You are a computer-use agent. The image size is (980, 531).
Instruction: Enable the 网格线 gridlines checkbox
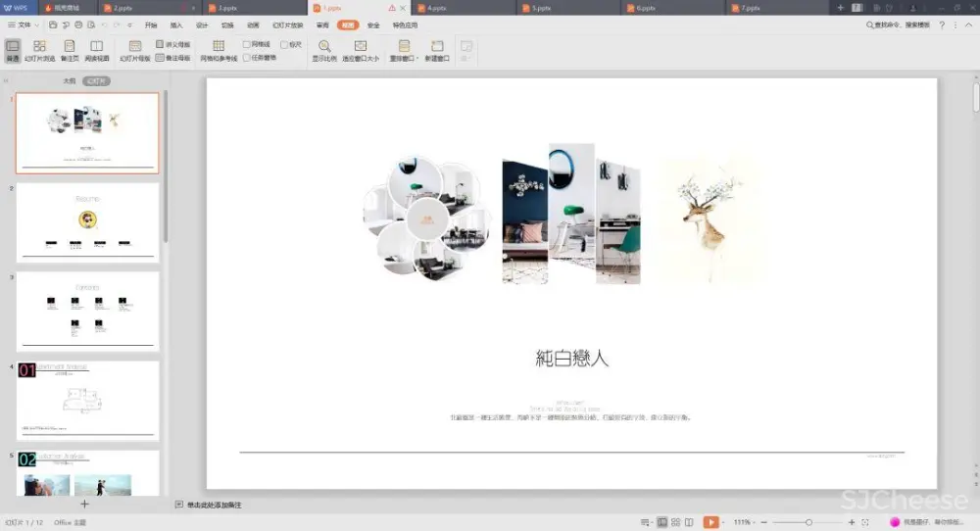pyautogui.click(x=246, y=44)
